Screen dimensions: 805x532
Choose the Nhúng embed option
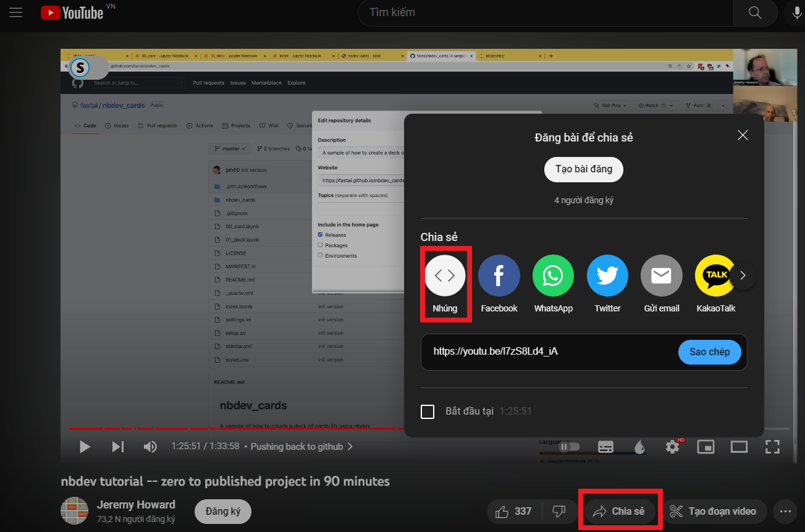[x=445, y=284]
